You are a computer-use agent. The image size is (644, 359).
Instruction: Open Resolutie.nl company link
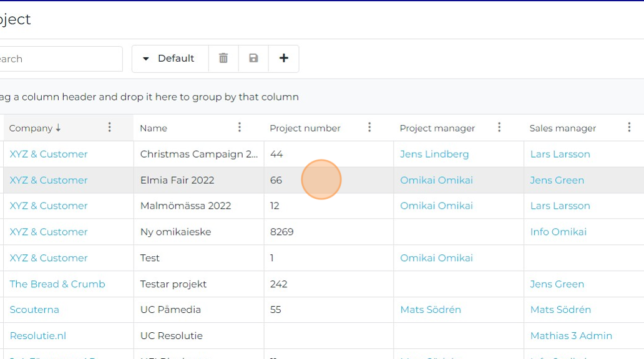(x=38, y=336)
